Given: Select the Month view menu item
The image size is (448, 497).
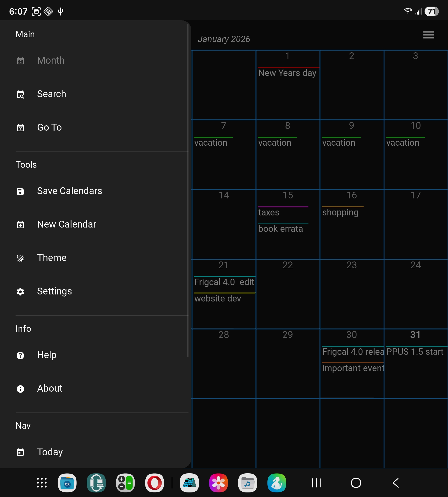Looking at the screenshot, I should pos(51,61).
